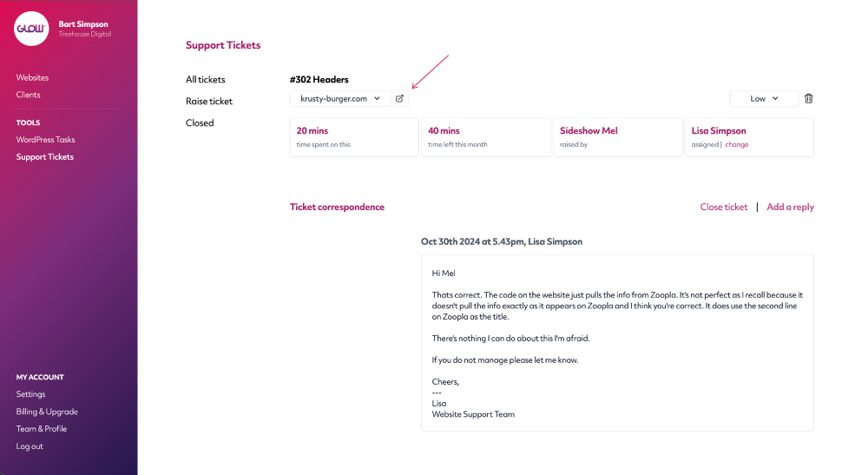868x475 pixels.
Task: Open krusty-burger.com via external link icon
Action: click(399, 98)
